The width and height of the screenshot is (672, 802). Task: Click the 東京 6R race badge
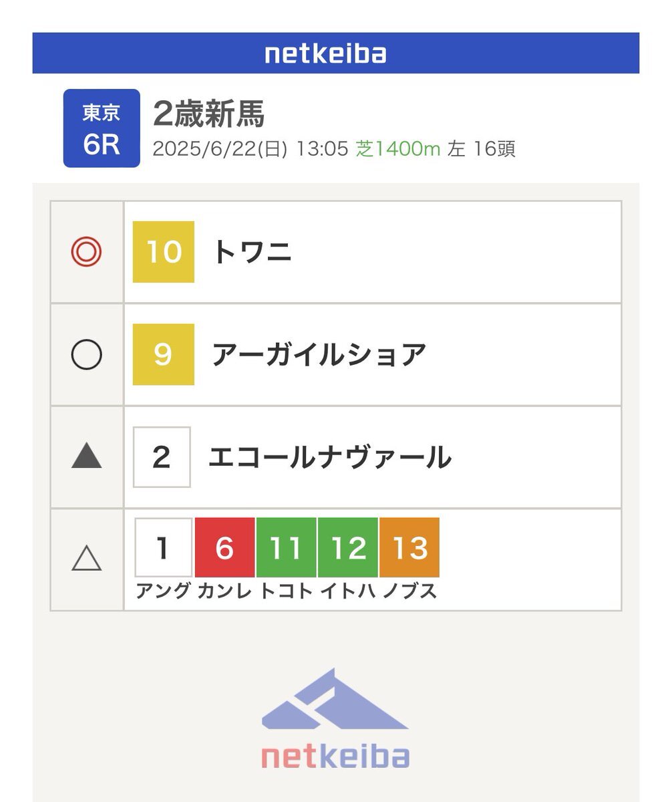coord(102,128)
